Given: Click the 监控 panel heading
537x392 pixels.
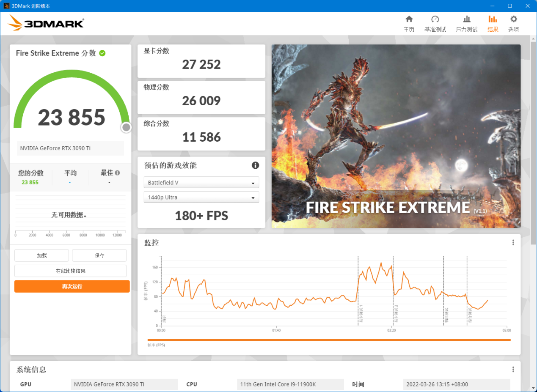Looking at the screenshot, I should (151, 243).
